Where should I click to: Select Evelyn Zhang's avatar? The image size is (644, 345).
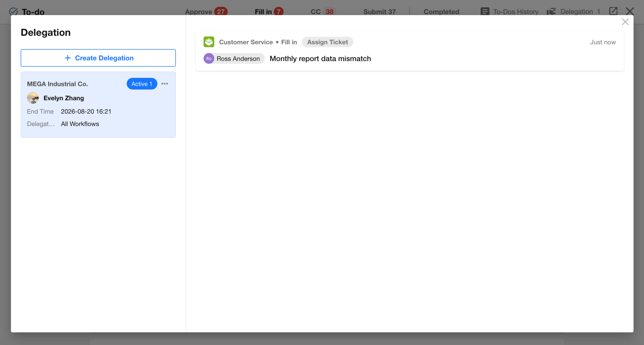click(x=33, y=98)
